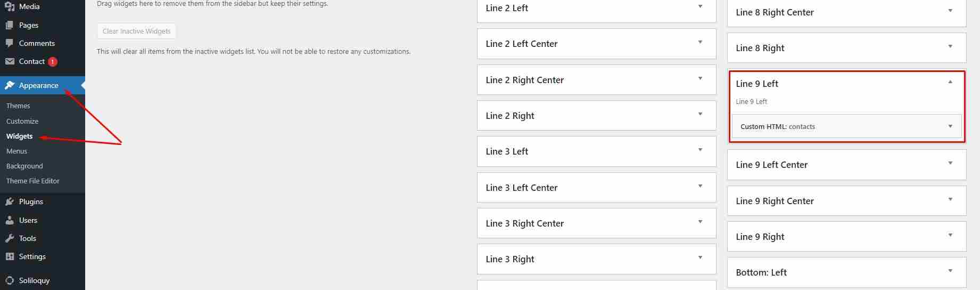
Task: Expand the Custom HTML: contacts widget
Action: (x=950, y=126)
